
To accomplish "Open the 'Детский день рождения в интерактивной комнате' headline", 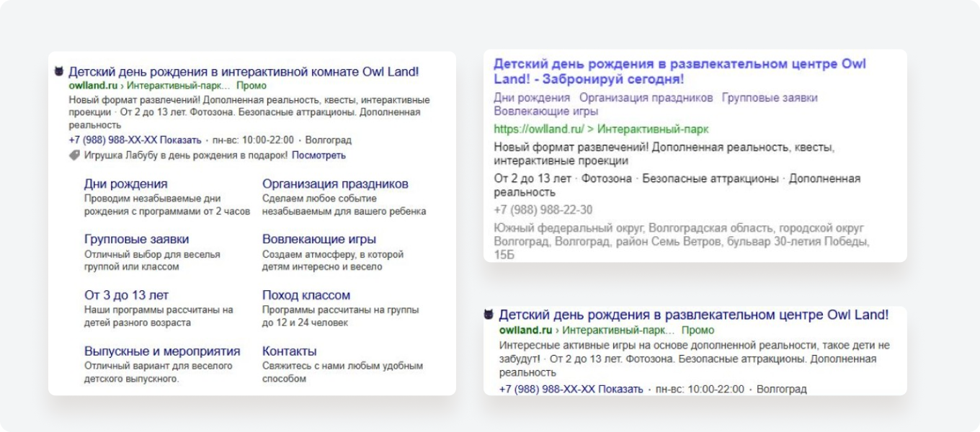I will click(244, 71).
